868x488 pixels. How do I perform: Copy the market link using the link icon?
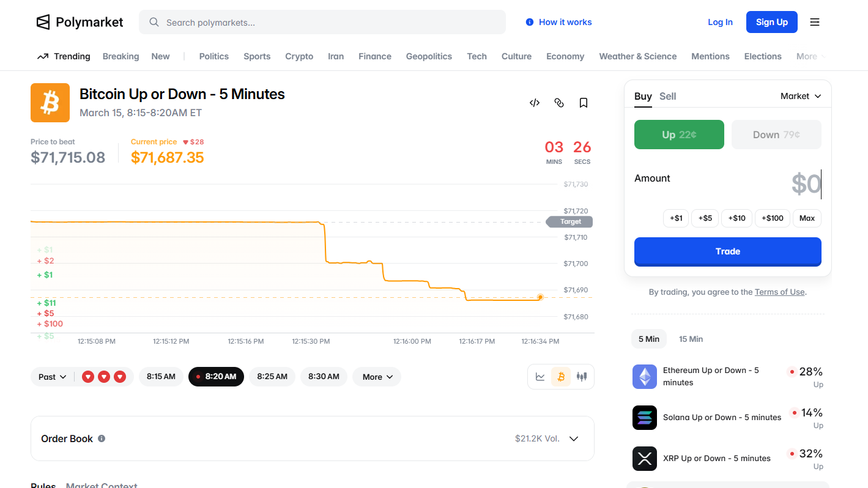(558, 103)
